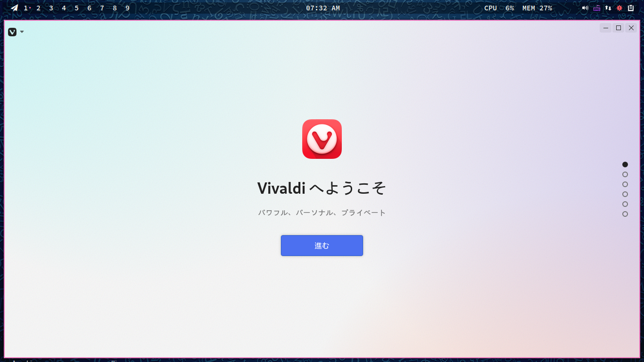
Task: Open the Vivaldi menu icon
Action: pyautogui.click(x=12, y=32)
